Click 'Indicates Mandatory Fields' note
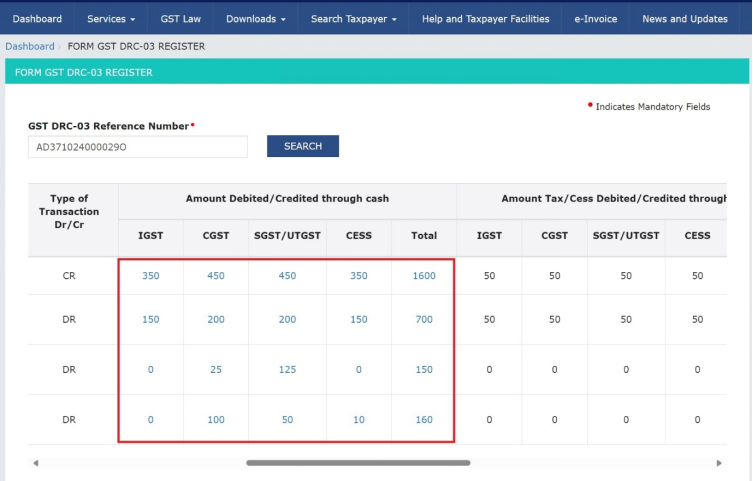Viewport: 753px width, 481px height. click(x=653, y=107)
